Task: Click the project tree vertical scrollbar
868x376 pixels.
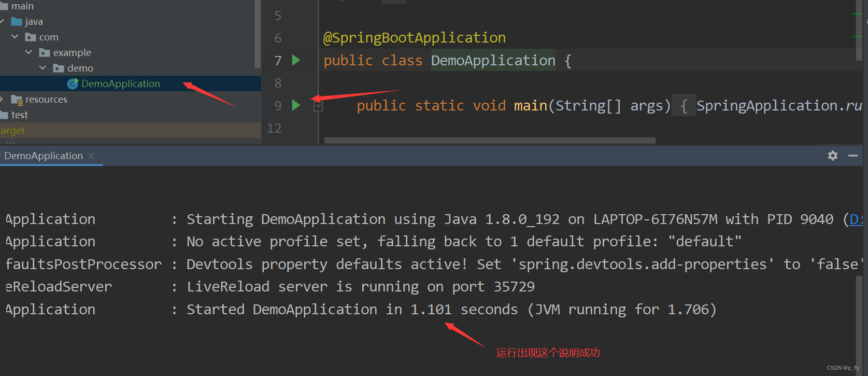Action: (x=258, y=34)
